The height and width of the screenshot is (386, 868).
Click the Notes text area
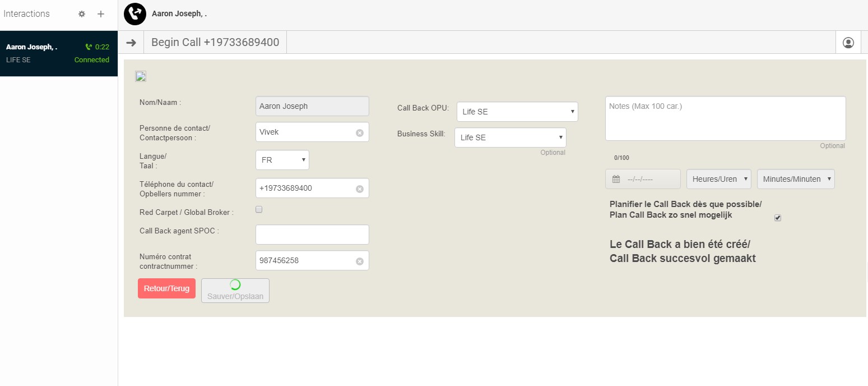(725, 118)
